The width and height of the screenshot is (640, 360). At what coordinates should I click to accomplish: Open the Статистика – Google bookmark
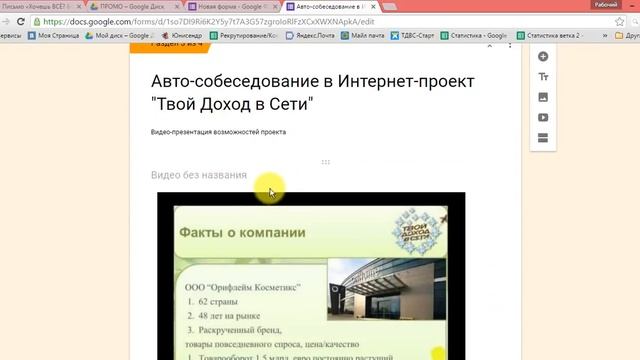[x=474, y=36]
